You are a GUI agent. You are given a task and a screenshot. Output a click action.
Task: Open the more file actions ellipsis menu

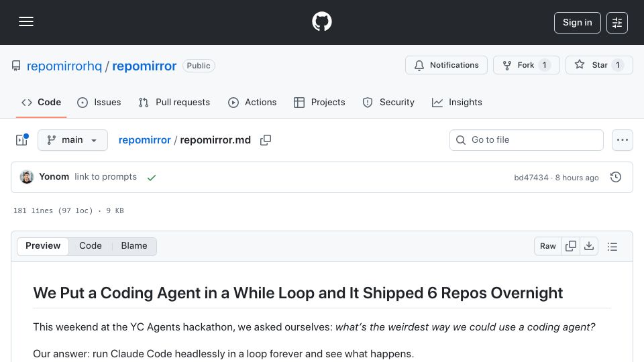(x=623, y=140)
